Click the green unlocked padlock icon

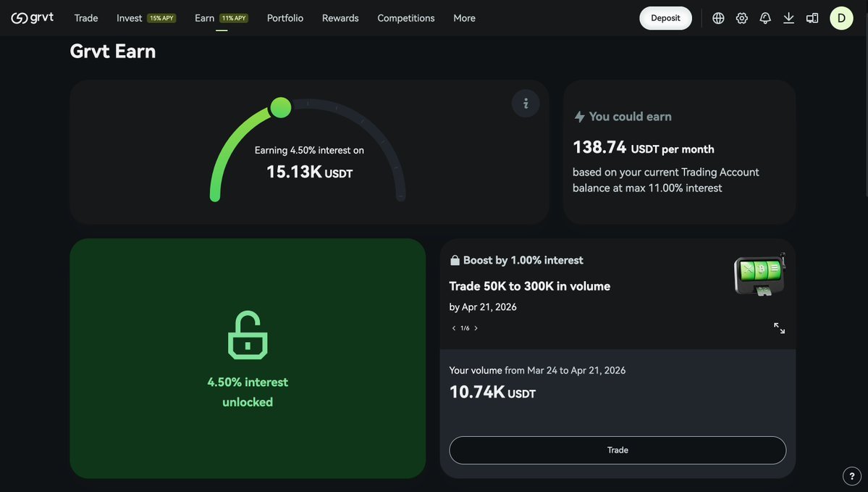tap(248, 335)
